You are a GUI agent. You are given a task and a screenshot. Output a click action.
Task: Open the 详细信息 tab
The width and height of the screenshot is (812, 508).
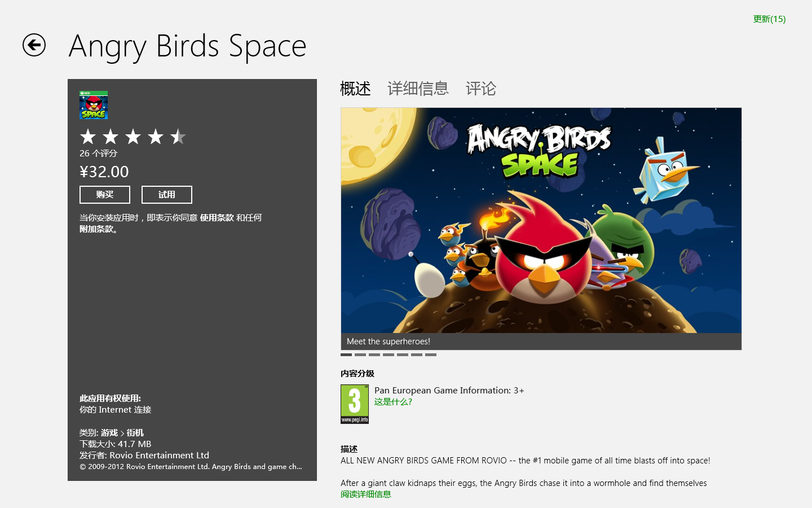[x=418, y=89]
